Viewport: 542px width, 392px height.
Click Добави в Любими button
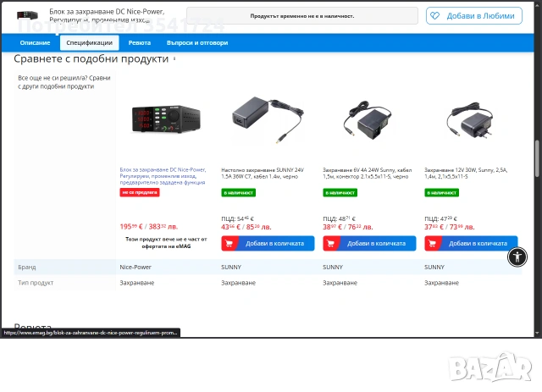click(474, 16)
